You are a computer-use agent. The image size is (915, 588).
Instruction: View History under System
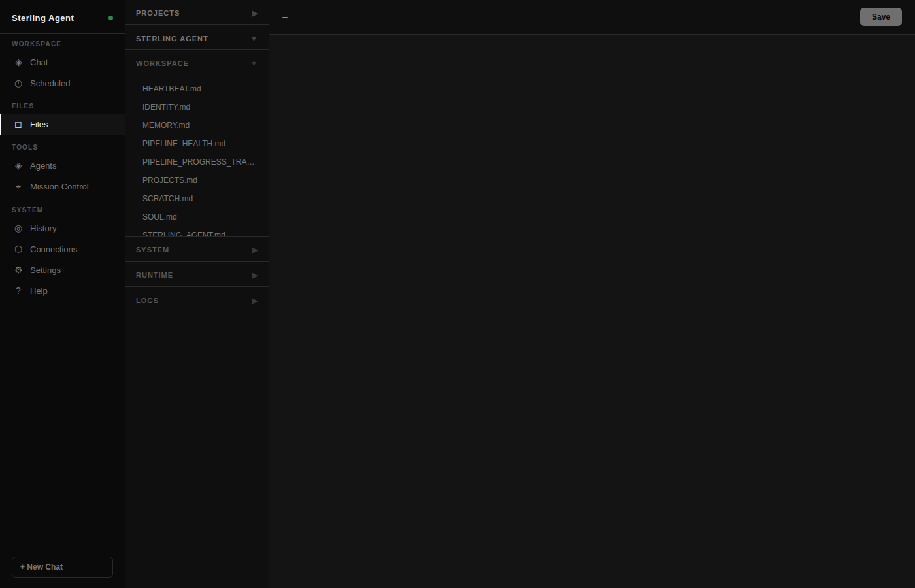coord(62,229)
